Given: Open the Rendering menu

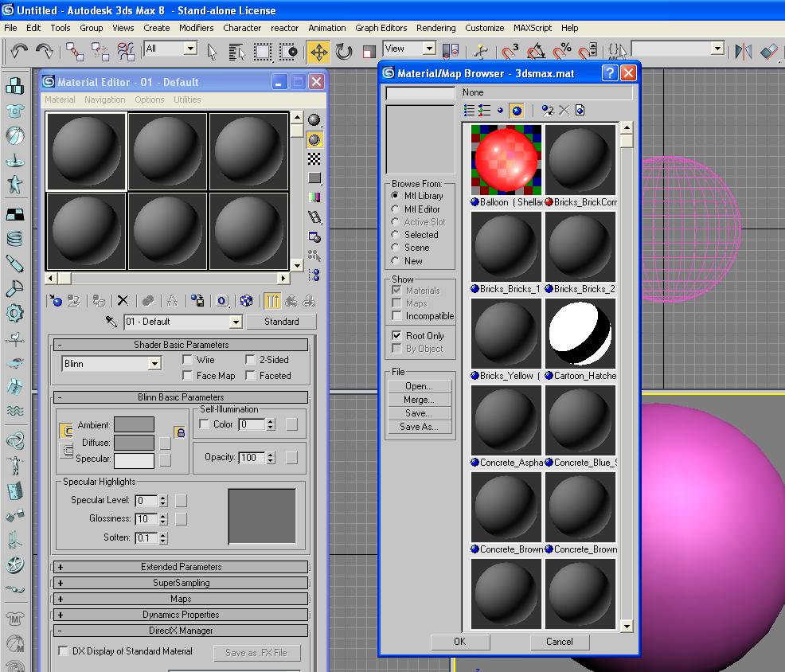Looking at the screenshot, I should (x=436, y=28).
